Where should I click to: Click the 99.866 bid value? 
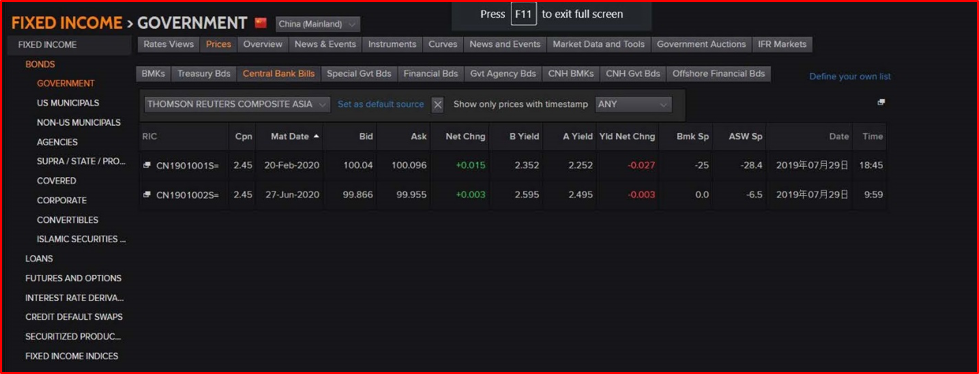click(358, 195)
